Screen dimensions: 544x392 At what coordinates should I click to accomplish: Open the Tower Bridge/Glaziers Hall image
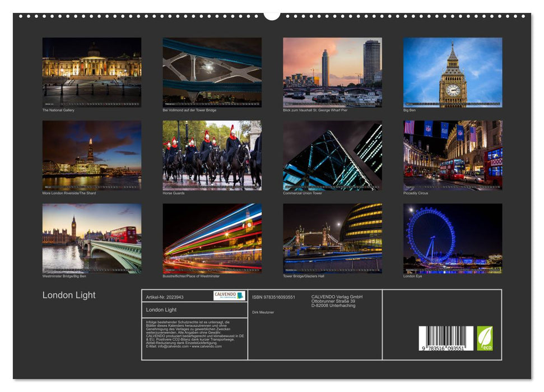(x=332, y=237)
